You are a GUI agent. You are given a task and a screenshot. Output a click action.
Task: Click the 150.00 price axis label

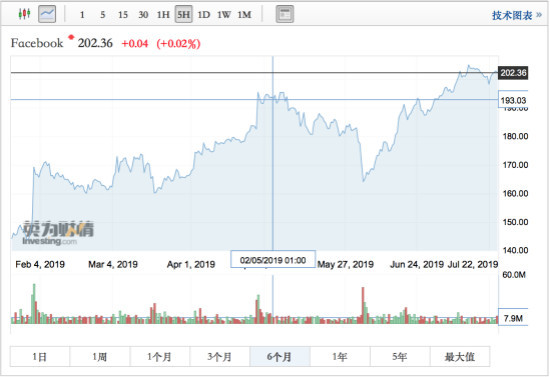tap(515, 222)
